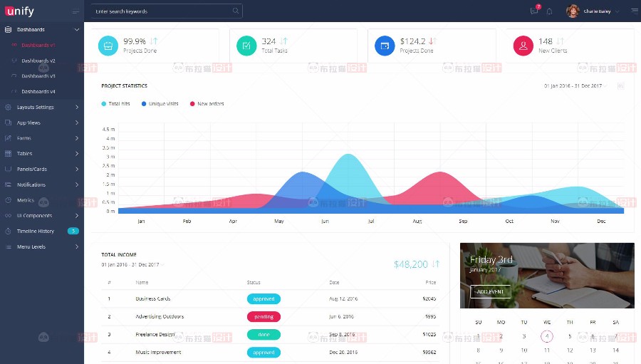Click the Timeline History count badge
The height and width of the screenshot is (364, 641).
click(73, 231)
